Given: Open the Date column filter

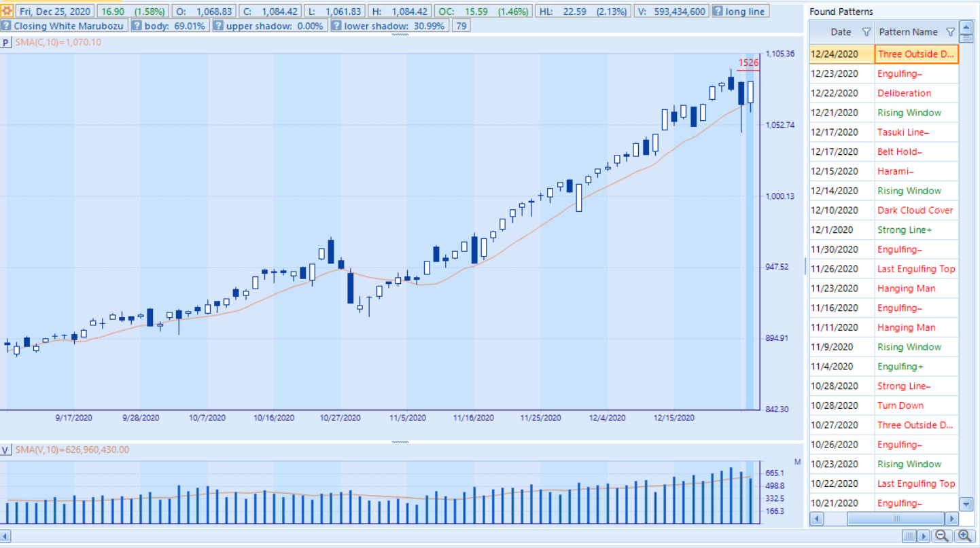Looking at the screenshot, I should [866, 32].
